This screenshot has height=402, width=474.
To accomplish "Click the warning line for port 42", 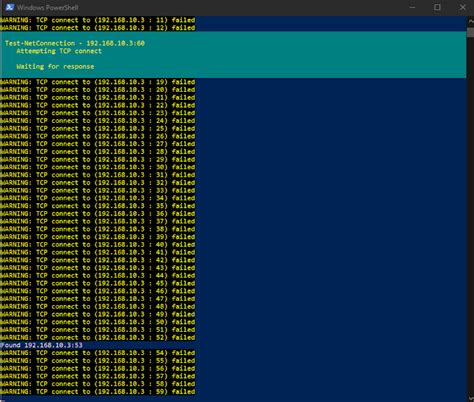I will [98, 260].
